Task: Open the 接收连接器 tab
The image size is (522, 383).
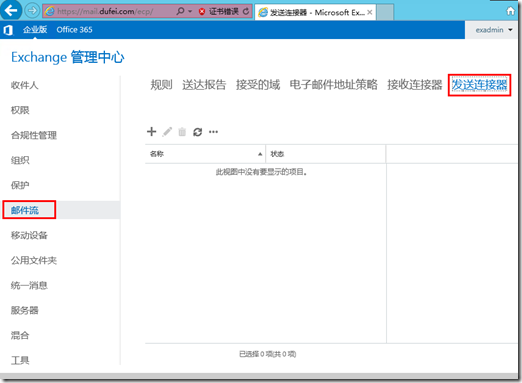Action: coord(415,85)
